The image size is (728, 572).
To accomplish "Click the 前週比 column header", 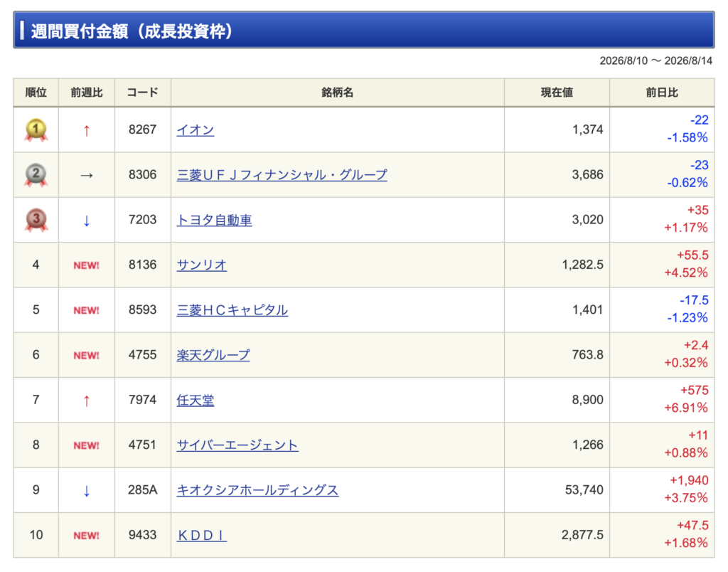I will coord(86,92).
